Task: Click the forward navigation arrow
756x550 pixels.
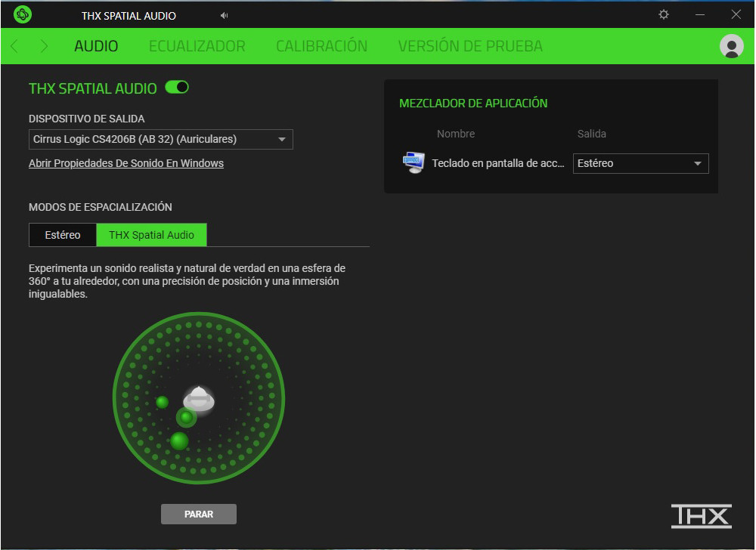Action: [44, 46]
